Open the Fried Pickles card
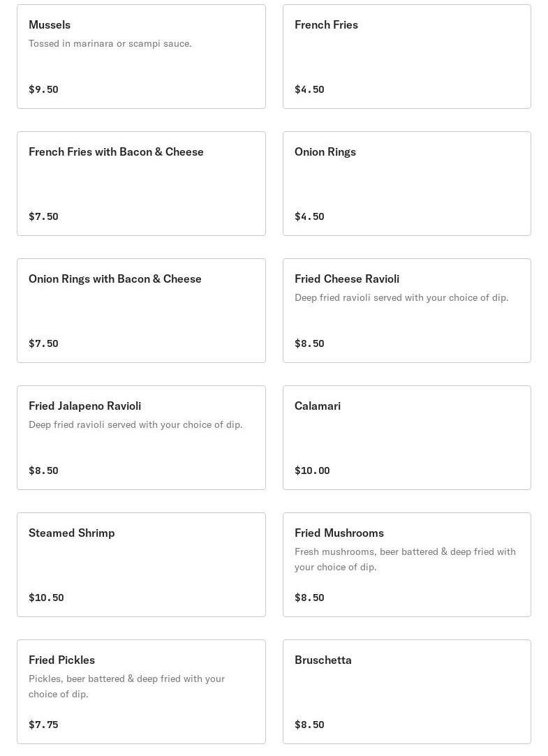The image size is (548, 756). pos(141,692)
